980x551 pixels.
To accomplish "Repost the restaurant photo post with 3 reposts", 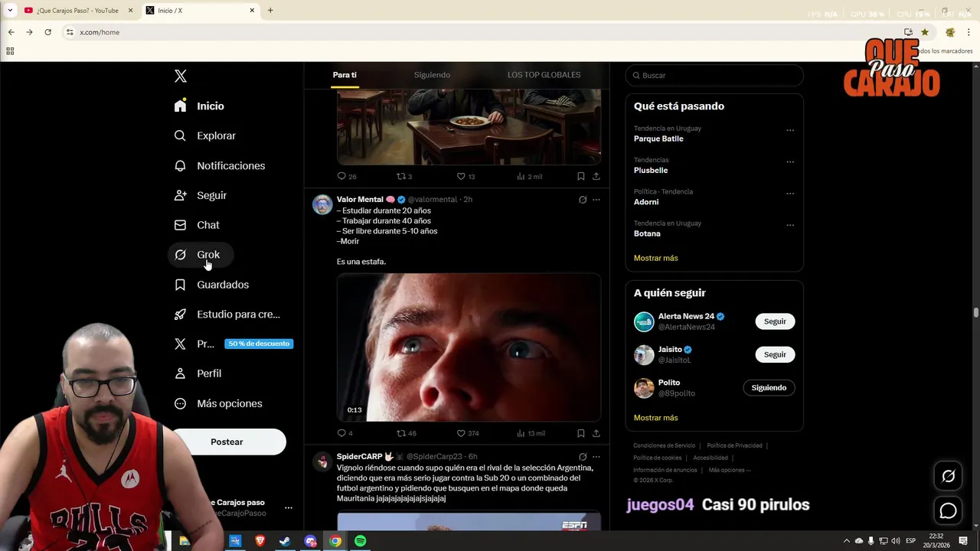I will [404, 176].
